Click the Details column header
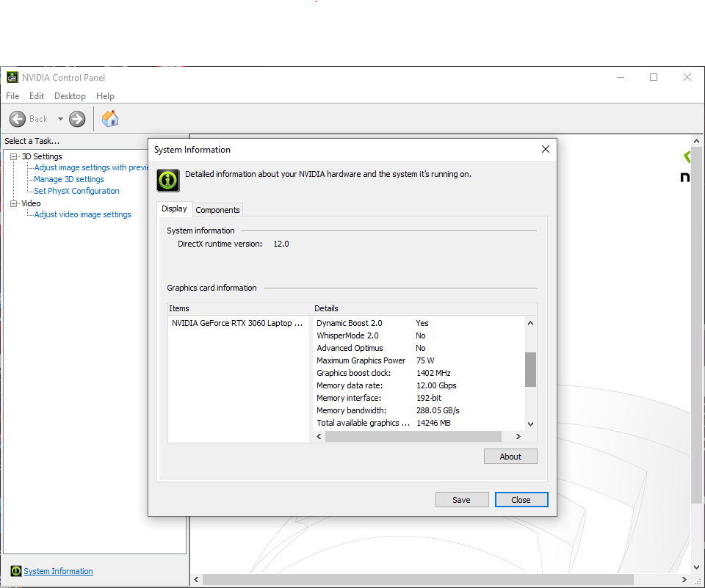Image resolution: width=705 pixels, height=588 pixels. tap(424, 308)
